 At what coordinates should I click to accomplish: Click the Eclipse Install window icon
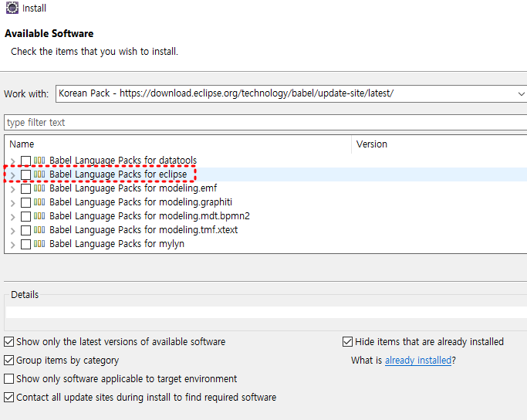pyautogui.click(x=12, y=8)
